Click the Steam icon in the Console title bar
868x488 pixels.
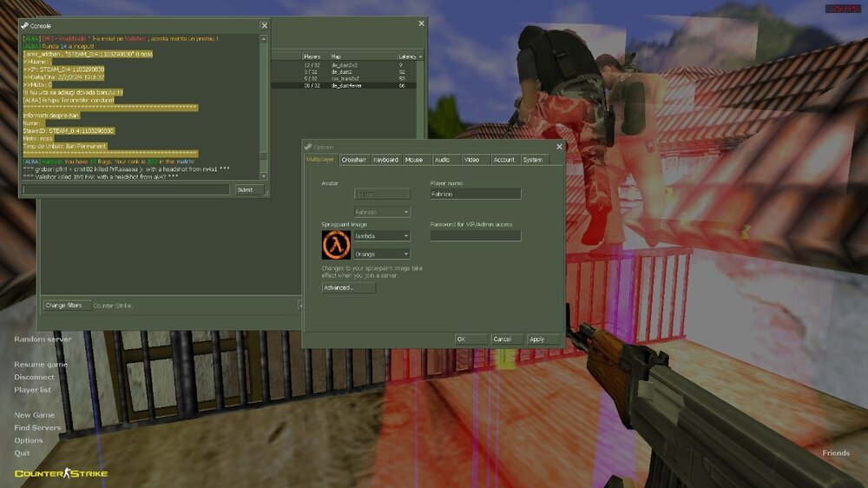tap(25, 26)
